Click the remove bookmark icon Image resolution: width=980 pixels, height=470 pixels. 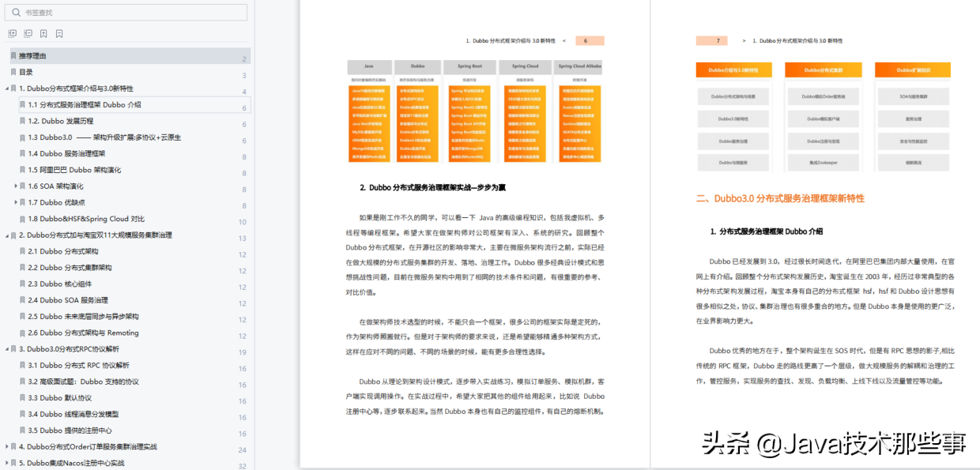[x=59, y=34]
